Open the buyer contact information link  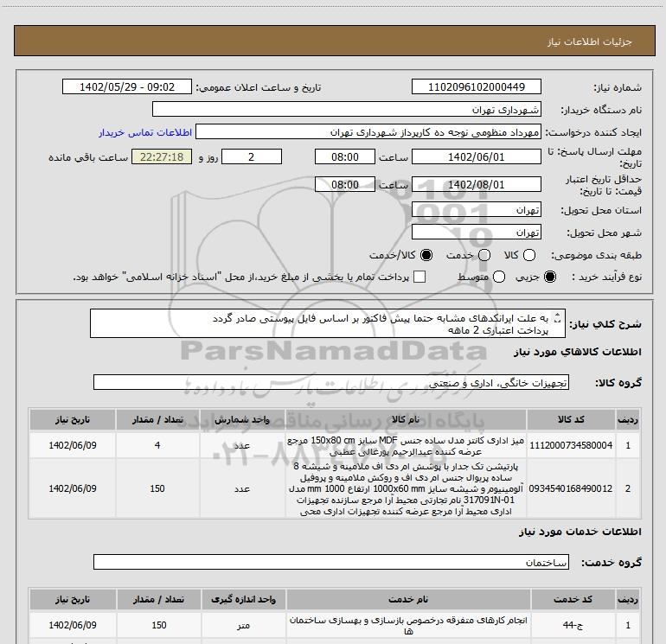[x=145, y=132]
